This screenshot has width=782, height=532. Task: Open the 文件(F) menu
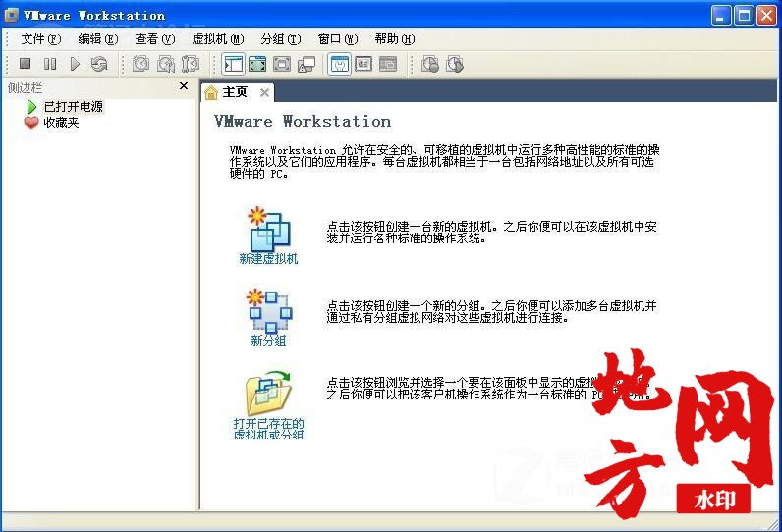click(x=41, y=39)
